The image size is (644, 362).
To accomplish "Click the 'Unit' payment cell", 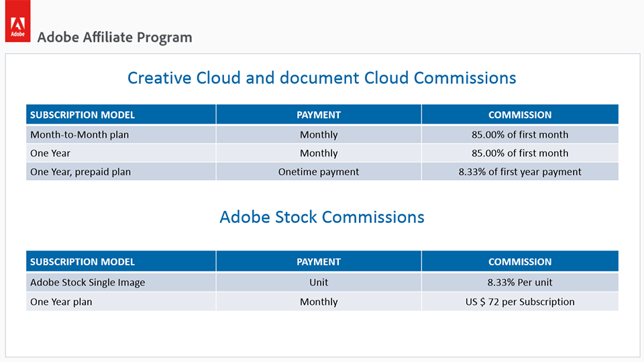I will (x=319, y=282).
